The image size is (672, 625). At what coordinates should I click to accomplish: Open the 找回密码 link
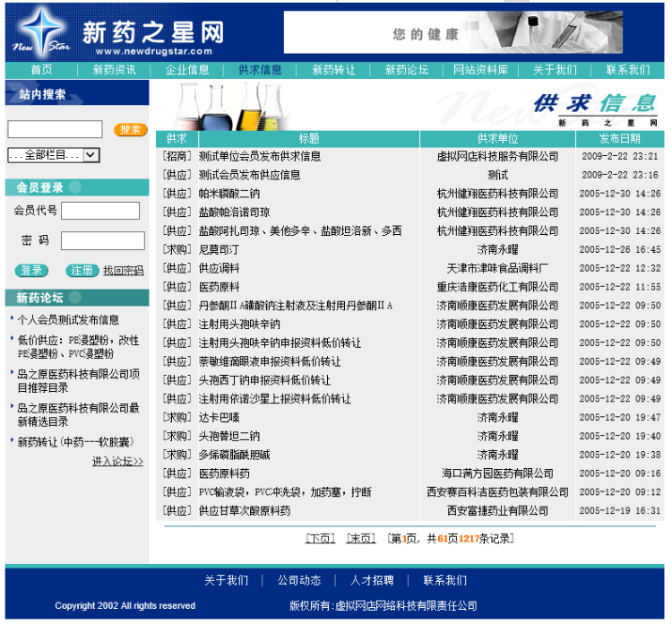pos(124,270)
